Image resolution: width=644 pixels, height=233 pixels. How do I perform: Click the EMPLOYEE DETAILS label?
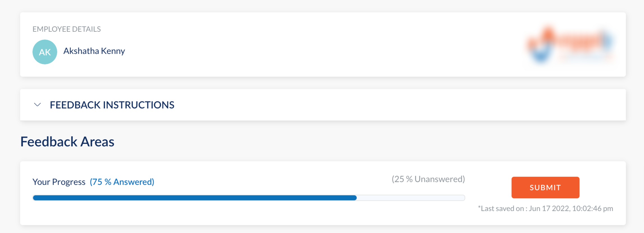67,29
